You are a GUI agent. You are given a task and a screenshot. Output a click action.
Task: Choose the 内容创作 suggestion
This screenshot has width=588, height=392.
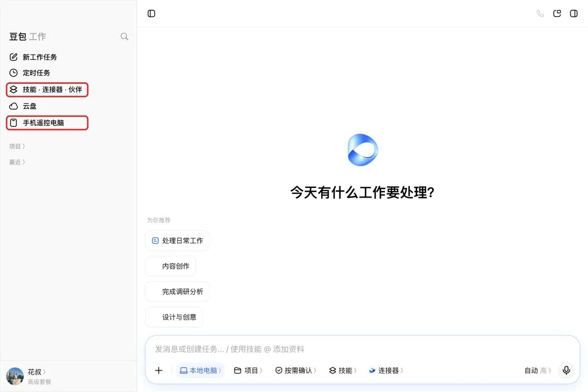point(170,266)
